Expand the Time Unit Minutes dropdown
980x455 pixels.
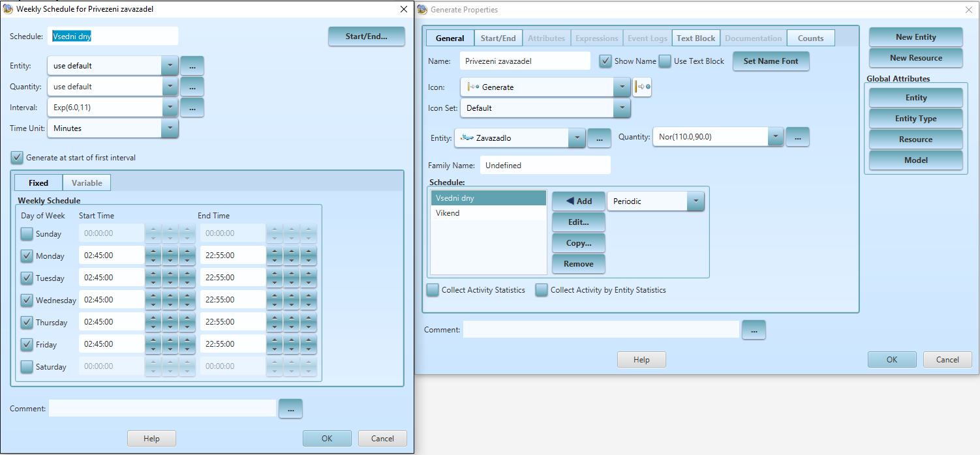point(170,128)
